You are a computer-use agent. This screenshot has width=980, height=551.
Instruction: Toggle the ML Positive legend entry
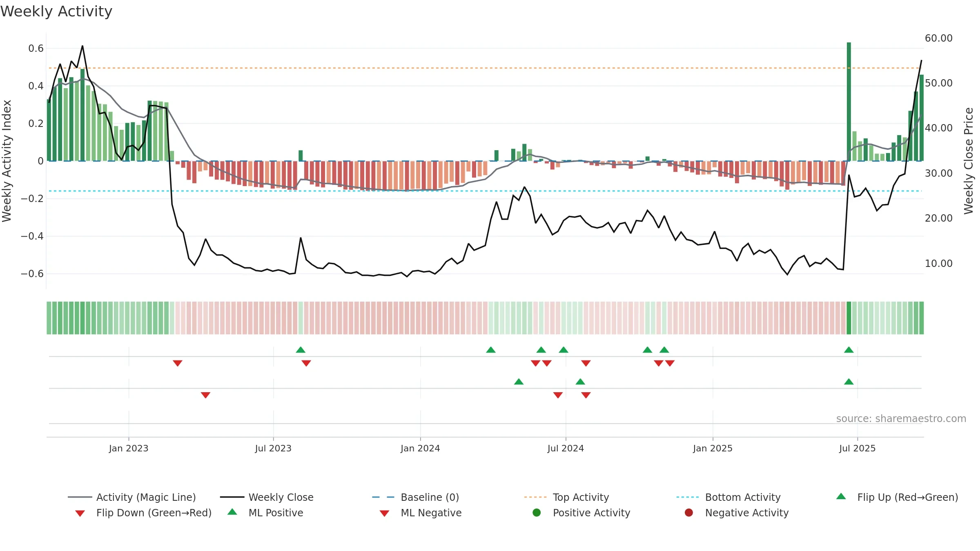265,513
